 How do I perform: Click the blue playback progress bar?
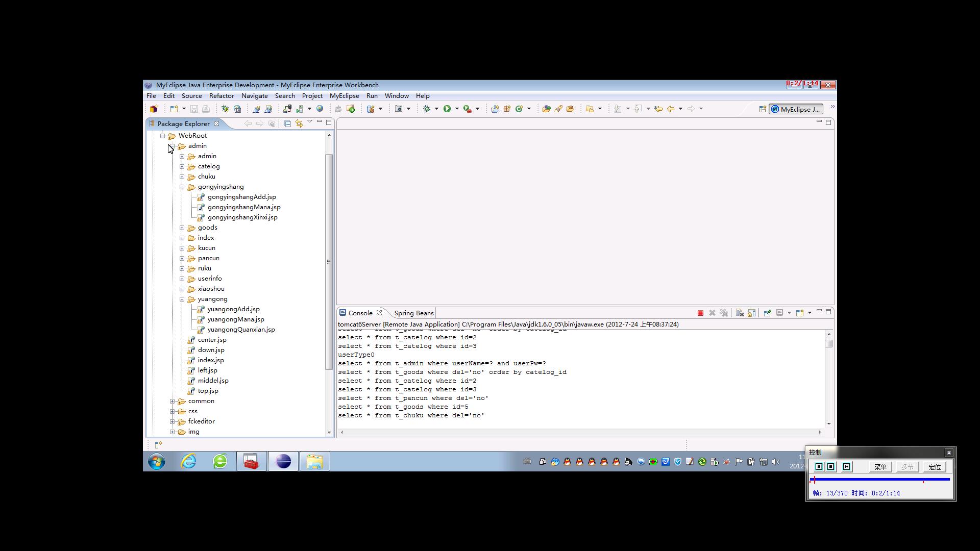880,480
